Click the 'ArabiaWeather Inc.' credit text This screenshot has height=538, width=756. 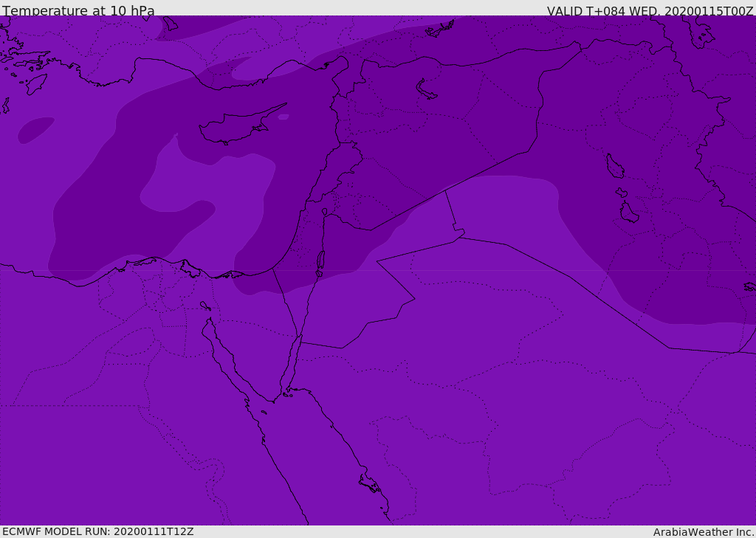(703, 532)
